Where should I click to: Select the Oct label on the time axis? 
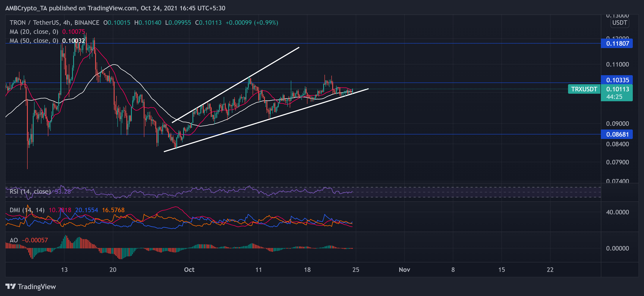click(189, 270)
